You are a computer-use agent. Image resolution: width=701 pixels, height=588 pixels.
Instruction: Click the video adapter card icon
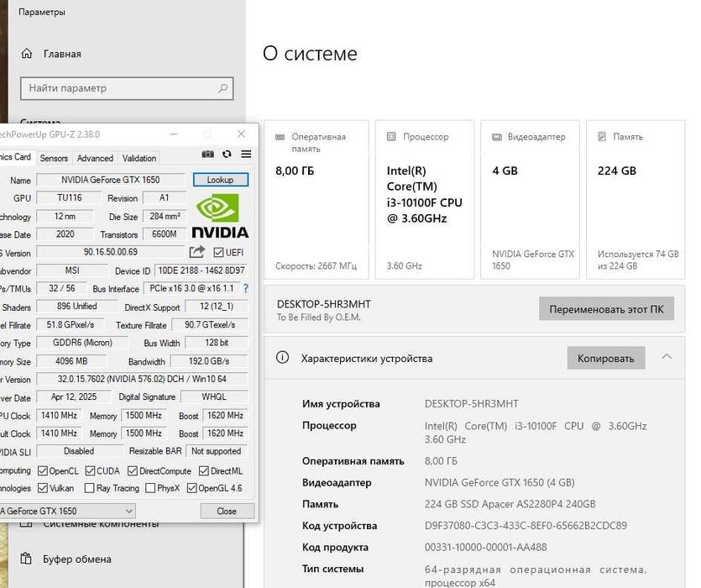497,136
